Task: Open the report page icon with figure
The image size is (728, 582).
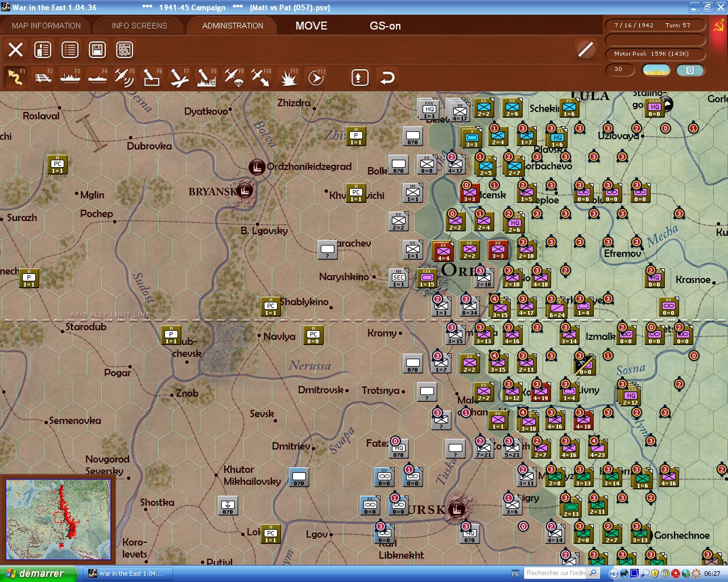Action: pyautogui.click(x=43, y=50)
